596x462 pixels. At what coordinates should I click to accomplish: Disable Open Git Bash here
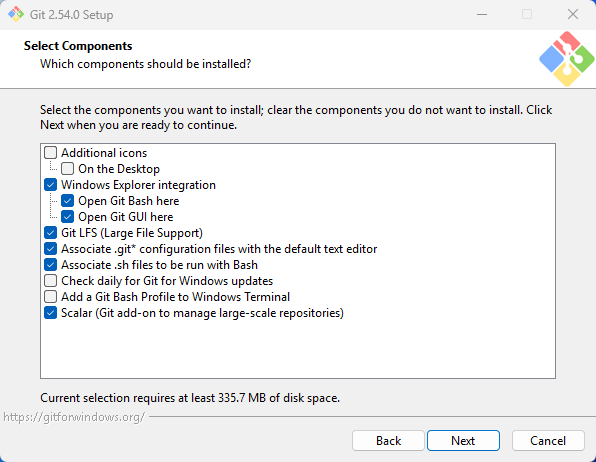(x=68, y=201)
